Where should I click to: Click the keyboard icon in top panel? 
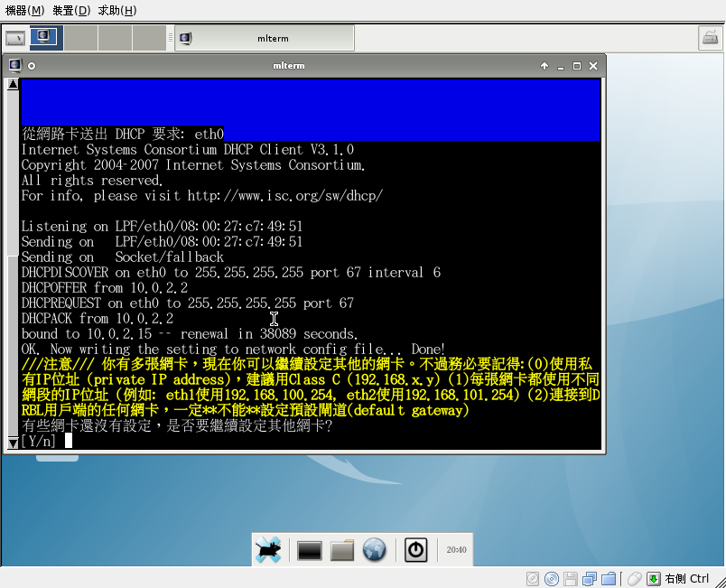711,38
